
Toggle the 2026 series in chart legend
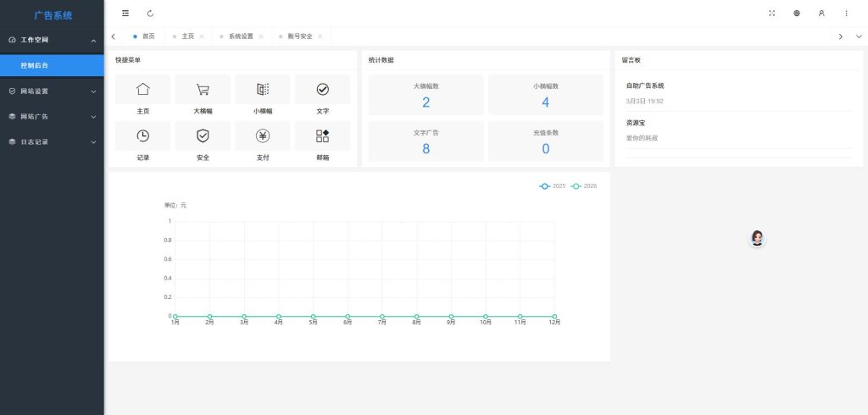pyautogui.click(x=584, y=186)
